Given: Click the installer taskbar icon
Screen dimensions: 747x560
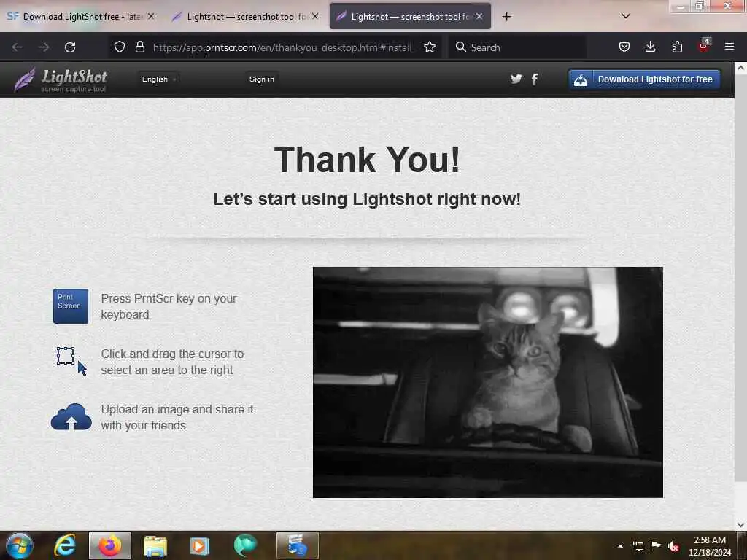Looking at the screenshot, I should point(298,545).
